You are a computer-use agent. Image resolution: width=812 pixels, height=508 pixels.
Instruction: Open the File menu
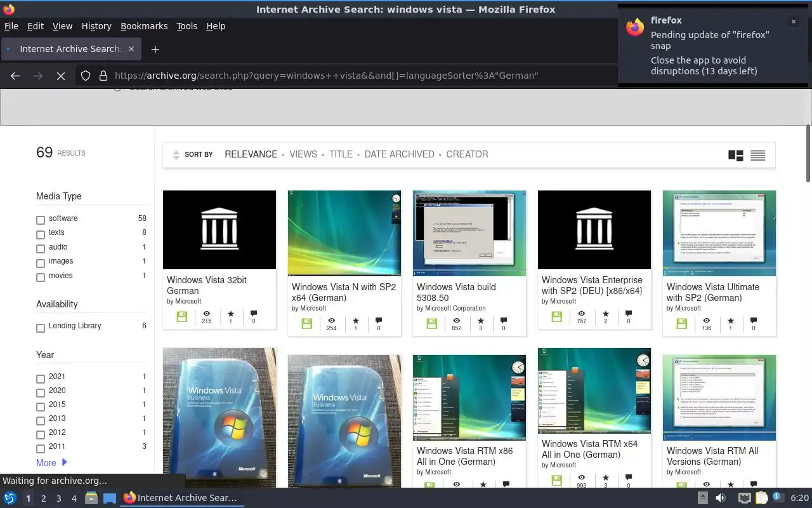click(x=11, y=26)
